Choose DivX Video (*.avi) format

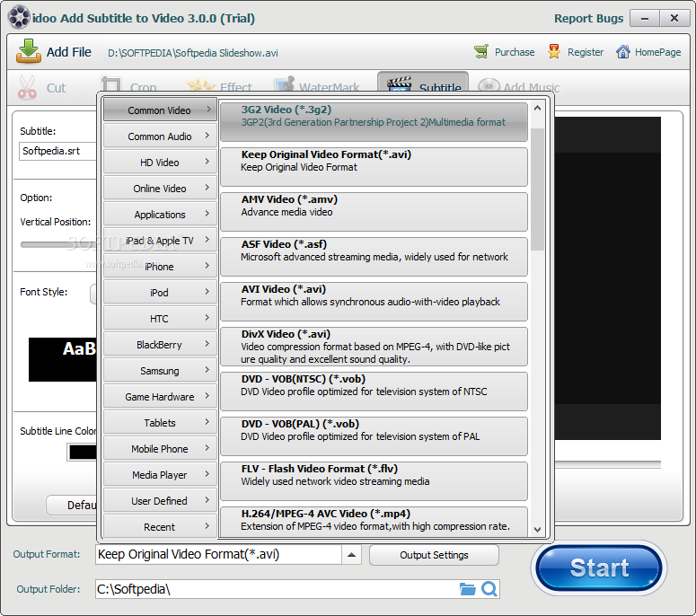tap(374, 347)
